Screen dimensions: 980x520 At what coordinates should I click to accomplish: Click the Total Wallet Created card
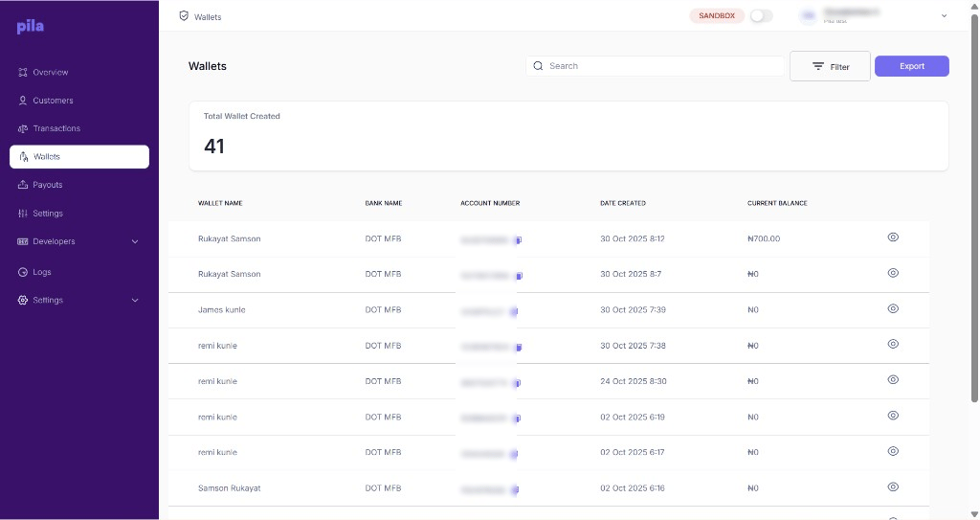click(x=568, y=136)
